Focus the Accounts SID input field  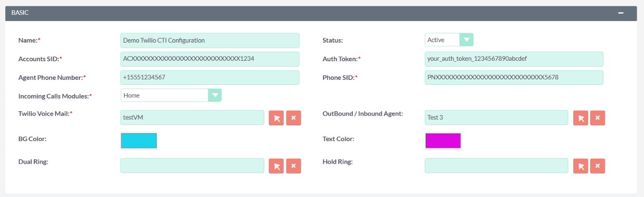pos(209,59)
